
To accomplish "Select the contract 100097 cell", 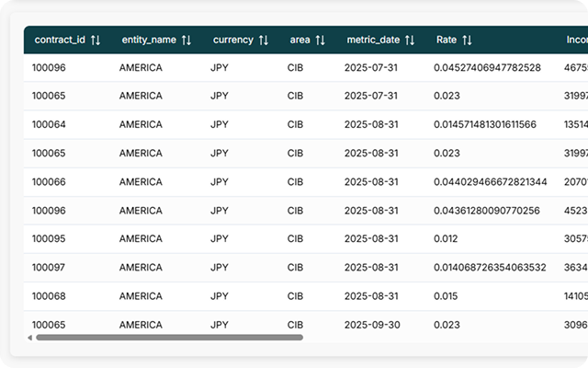I will [49, 268].
